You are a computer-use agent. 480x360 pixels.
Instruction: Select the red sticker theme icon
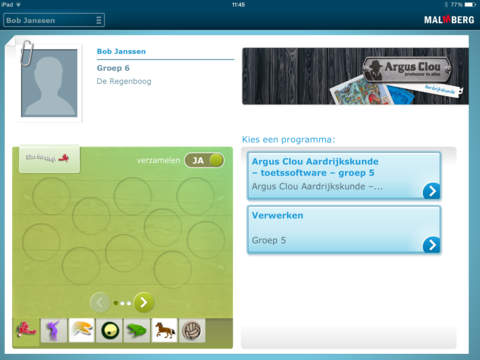[26, 329]
